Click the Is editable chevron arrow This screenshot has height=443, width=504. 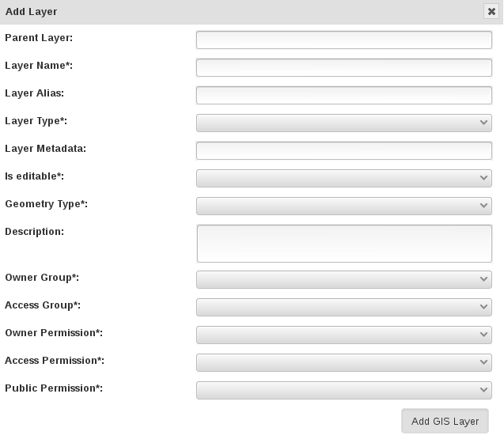(483, 178)
